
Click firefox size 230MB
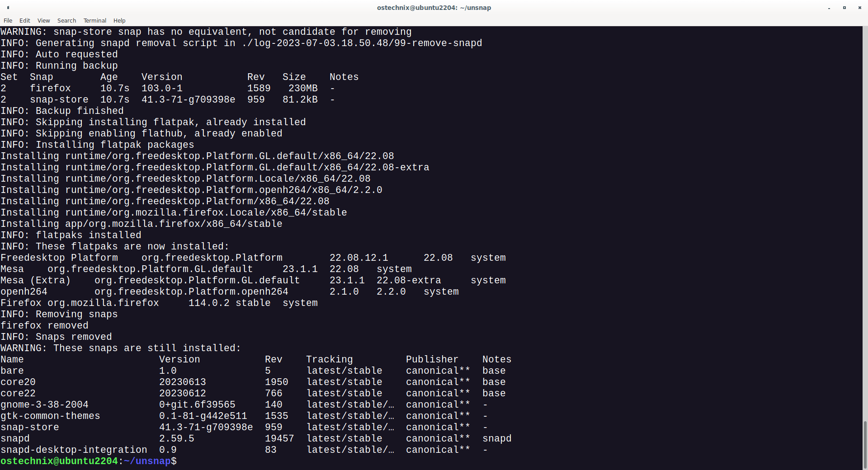coord(303,88)
